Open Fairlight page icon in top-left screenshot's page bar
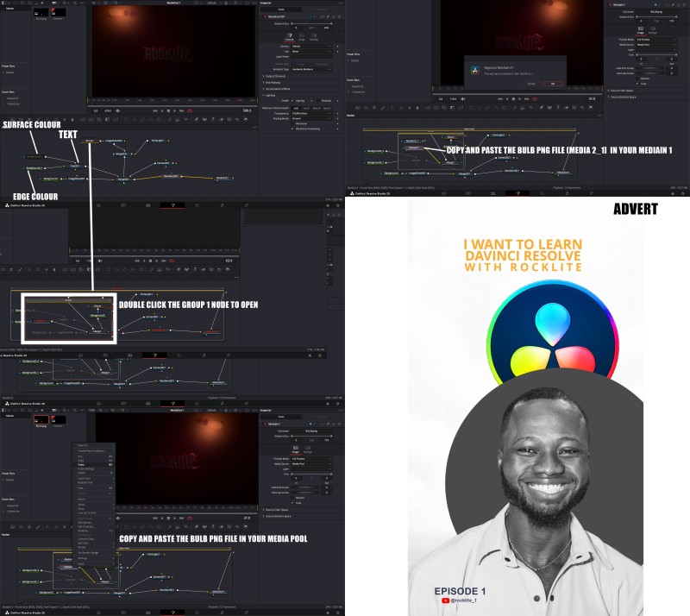This screenshot has width=690, height=616. 222,205
